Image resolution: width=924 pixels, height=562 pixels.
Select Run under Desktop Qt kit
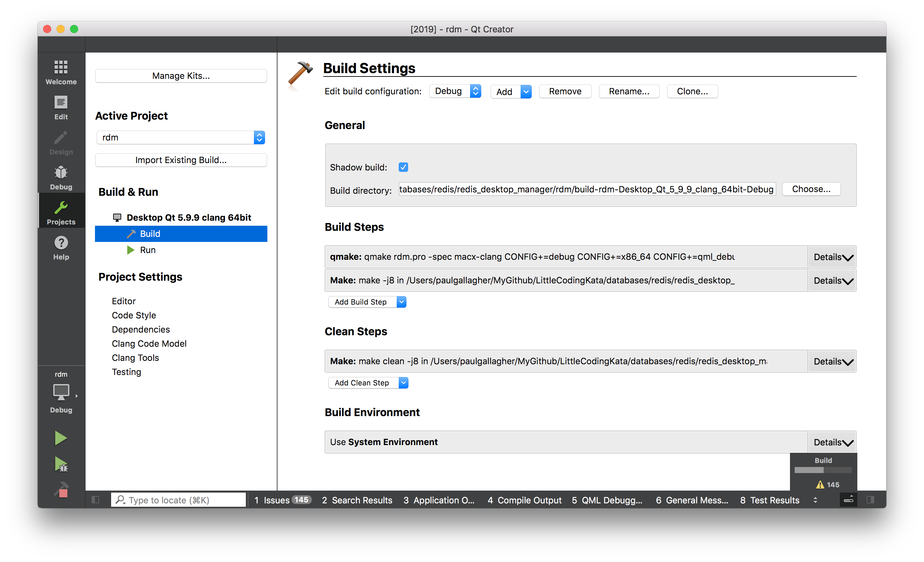[x=181, y=250]
